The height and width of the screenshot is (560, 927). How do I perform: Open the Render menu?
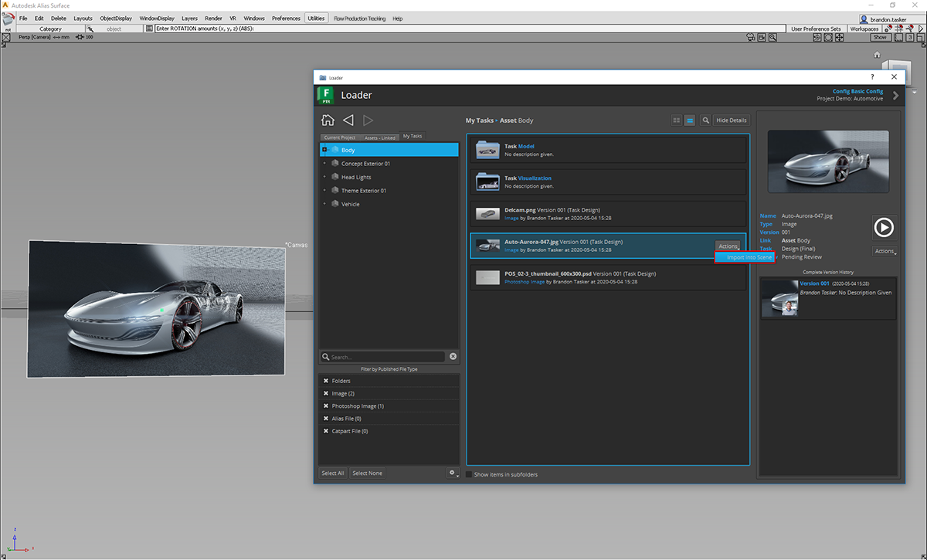[213, 18]
